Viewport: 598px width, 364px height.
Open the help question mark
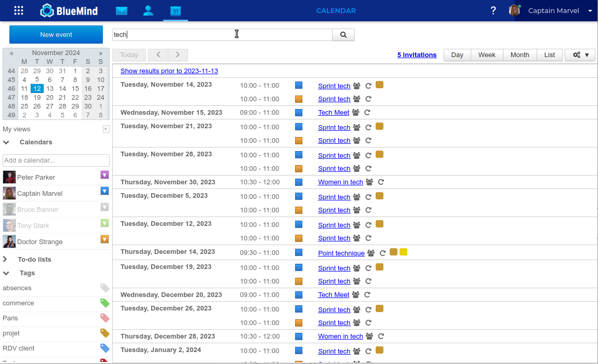[x=493, y=11]
